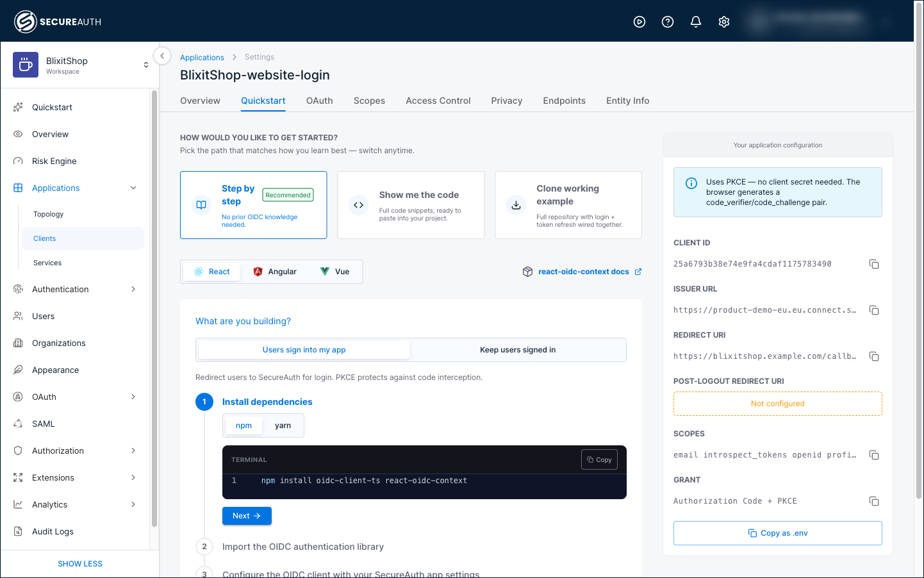The height and width of the screenshot is (578, 924).
Task: Switch to the Access Control tab
Action: pyautogui.click(x=438, y=101)
